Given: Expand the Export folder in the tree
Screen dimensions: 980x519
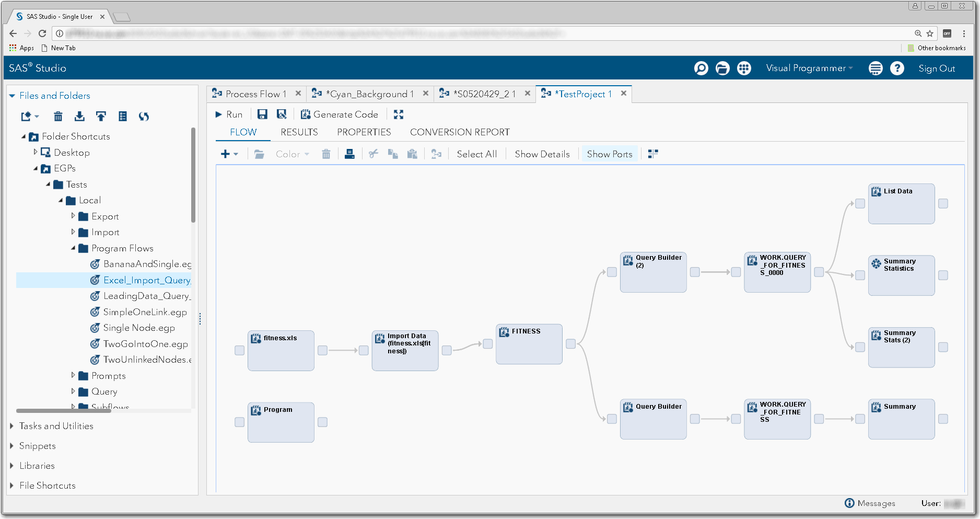Looking at the screenshot, I should (x=73, y=216).
